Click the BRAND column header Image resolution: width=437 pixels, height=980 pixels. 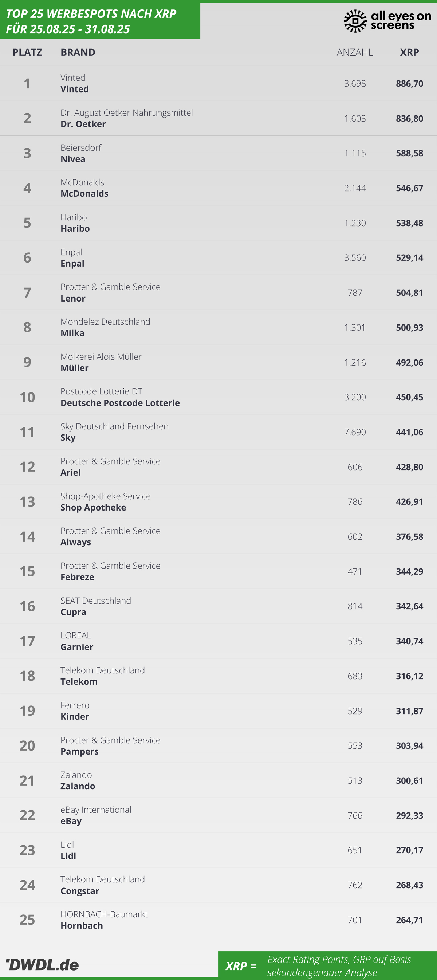point(78,52)
